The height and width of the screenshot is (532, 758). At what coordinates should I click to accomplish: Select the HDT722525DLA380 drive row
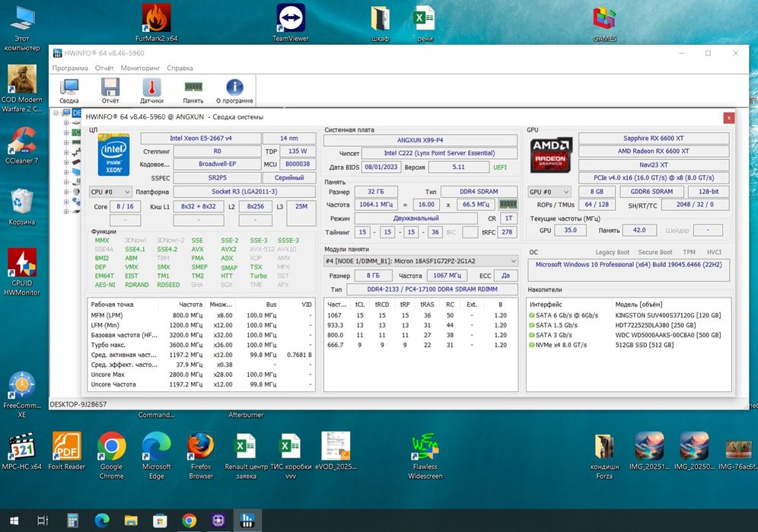629,325
